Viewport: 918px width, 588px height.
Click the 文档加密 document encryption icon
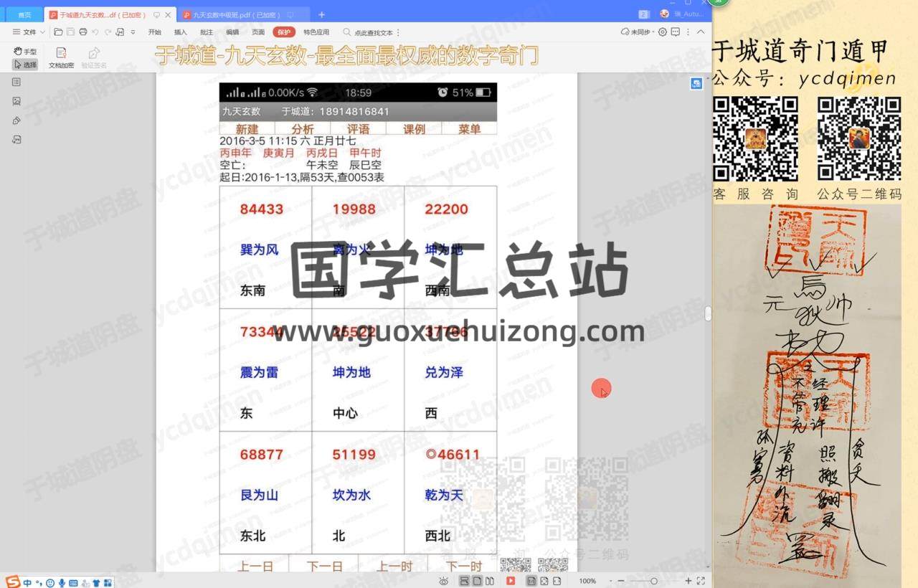point(61,53)
